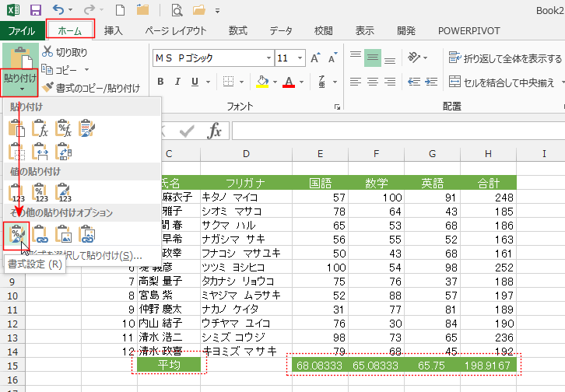This screenshot has height=392, width=565.
Task: Toggle Italic formatting
Action: click(180, 82)
